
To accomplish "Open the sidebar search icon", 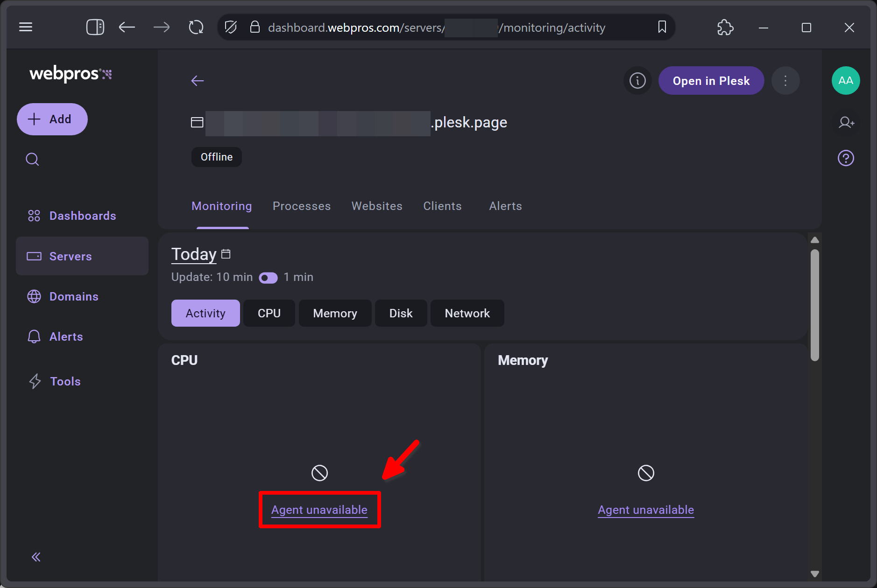I will pos(32,160).
